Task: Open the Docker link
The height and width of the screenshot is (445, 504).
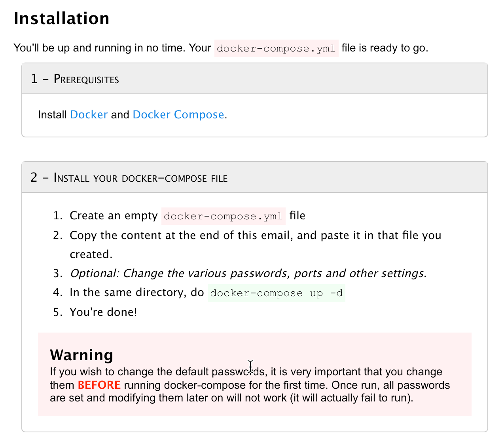Action: tap(89, 115)
